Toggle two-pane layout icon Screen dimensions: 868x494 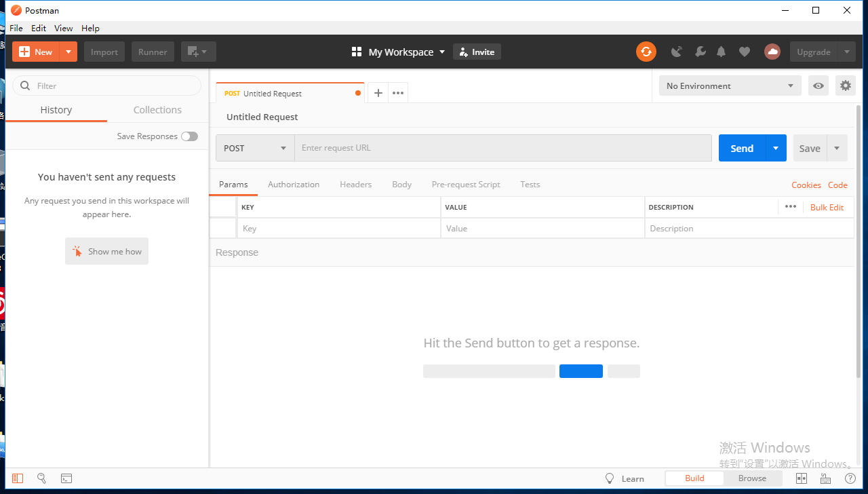(802, 478)
